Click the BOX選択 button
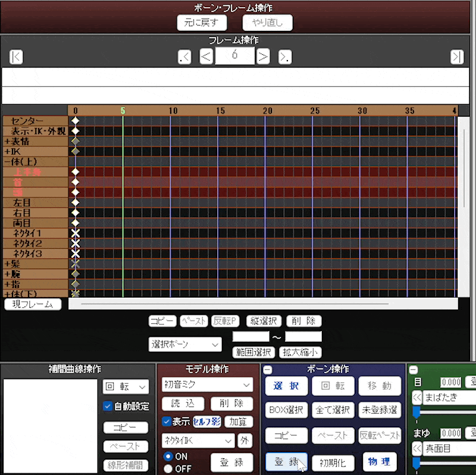The height and width of the screenshot is (475, 476). pyautogui.click(x=286, y=410)
